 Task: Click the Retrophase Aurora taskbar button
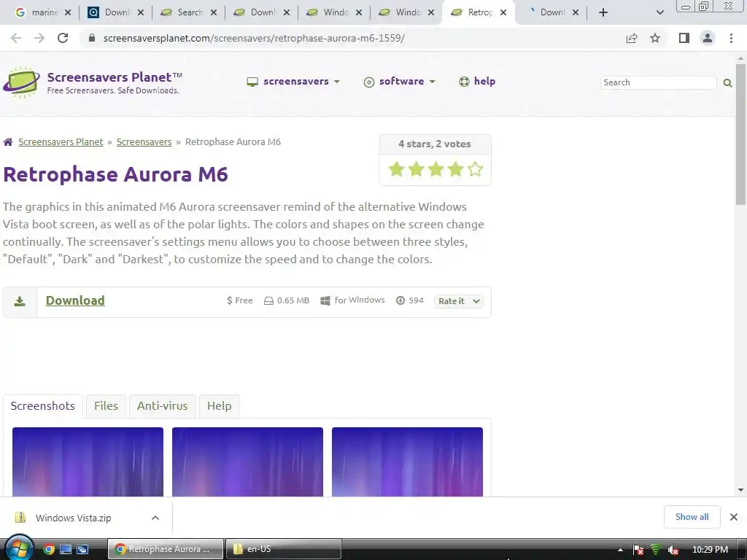click(x=166, y=549)
